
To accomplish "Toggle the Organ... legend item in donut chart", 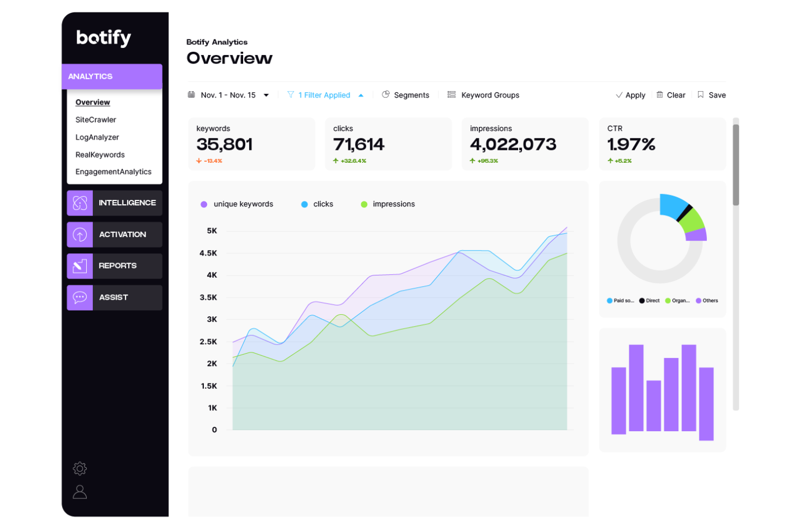I will [678, 301].
